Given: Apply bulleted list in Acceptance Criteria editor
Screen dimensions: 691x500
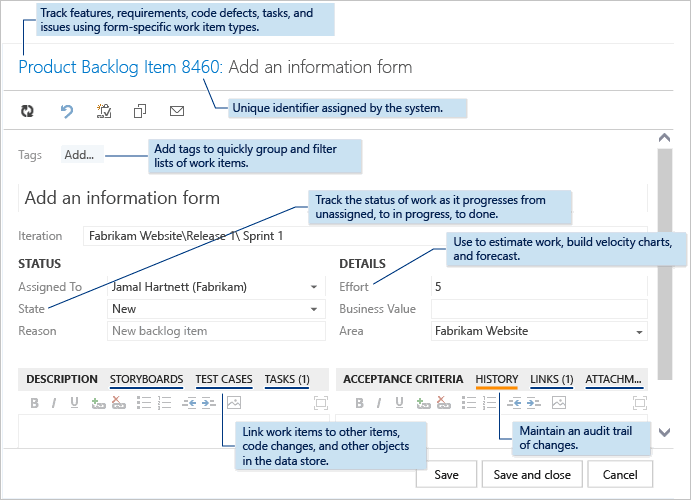Looking at the screenshot, I should (469, 403).
